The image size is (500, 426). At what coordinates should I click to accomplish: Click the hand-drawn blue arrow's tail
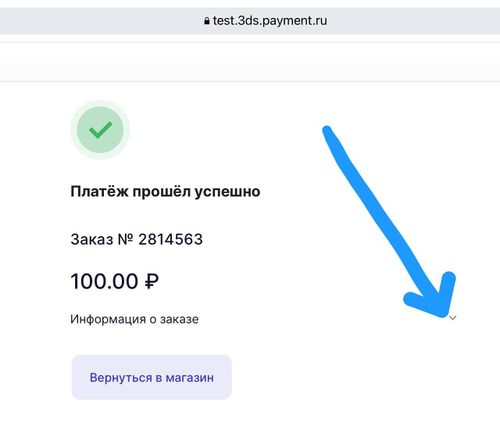pos(330,133)
